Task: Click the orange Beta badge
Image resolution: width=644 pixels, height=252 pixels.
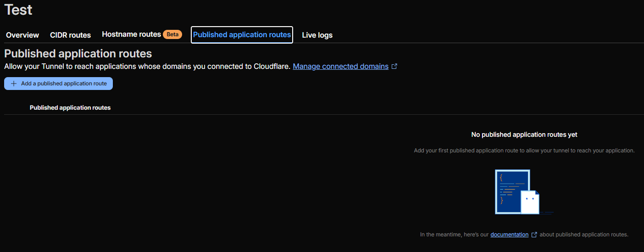Action: (x=172, y=34)
